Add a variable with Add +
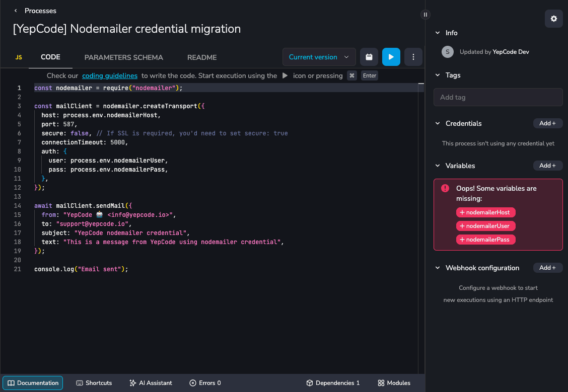The height and width of the screenshot is (392, 568). (x=548, y=166)
